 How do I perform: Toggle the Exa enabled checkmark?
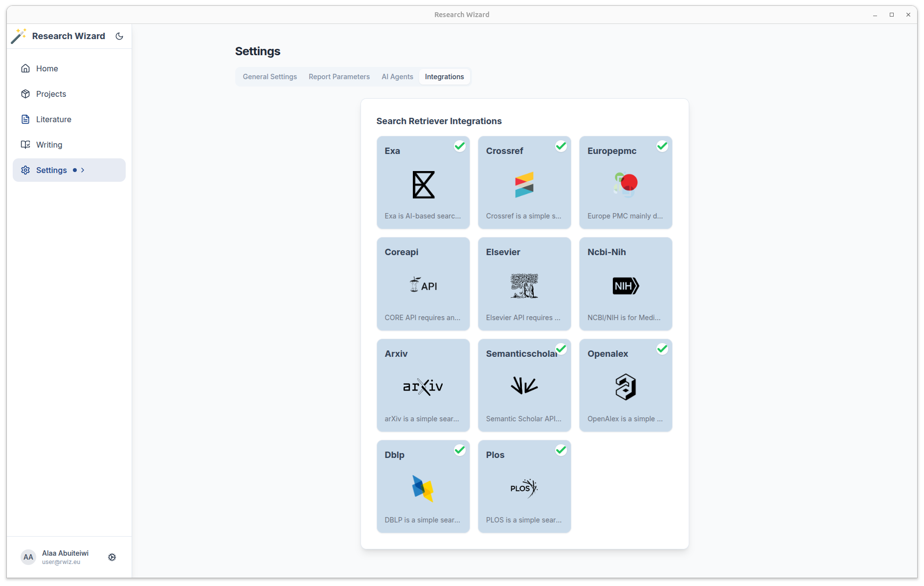pos(459,146)
